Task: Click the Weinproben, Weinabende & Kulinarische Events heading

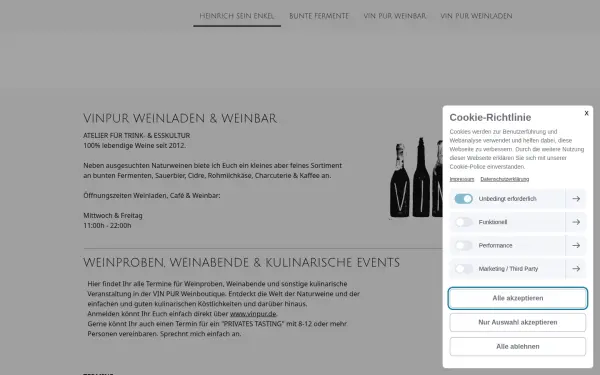Action: [241, 263]
